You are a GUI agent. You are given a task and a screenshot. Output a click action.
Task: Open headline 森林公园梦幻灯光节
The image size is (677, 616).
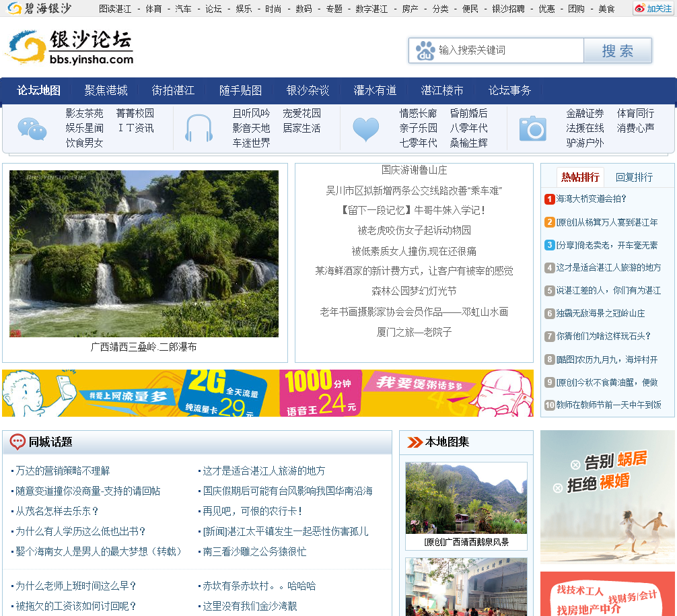pyautogui.click(x=414, y=291)
